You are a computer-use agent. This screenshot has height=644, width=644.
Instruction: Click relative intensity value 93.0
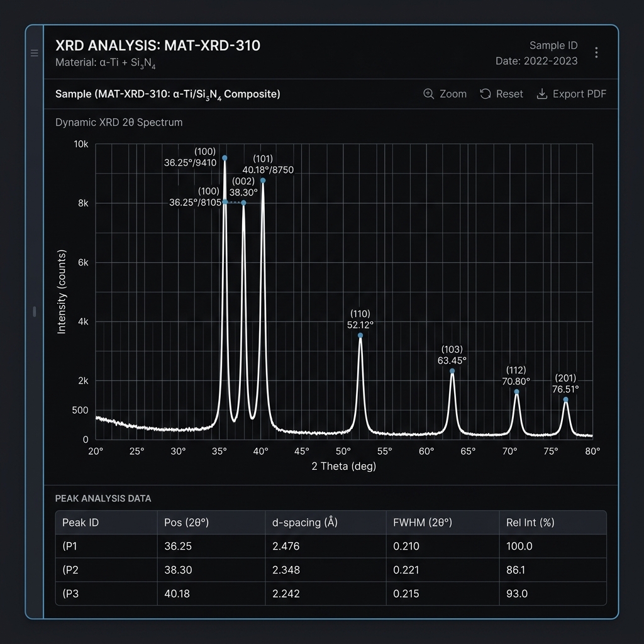[x=517, y=594]
